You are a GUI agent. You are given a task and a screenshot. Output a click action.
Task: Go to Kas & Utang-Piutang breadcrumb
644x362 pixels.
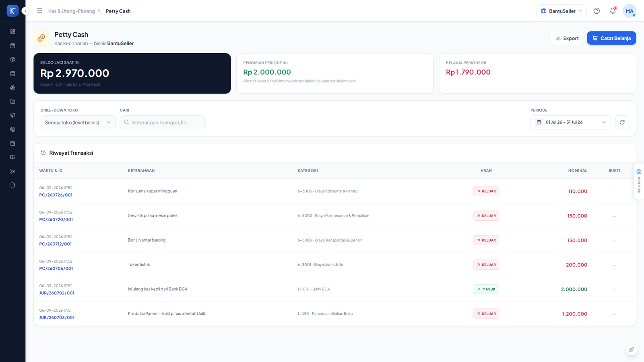72,11
